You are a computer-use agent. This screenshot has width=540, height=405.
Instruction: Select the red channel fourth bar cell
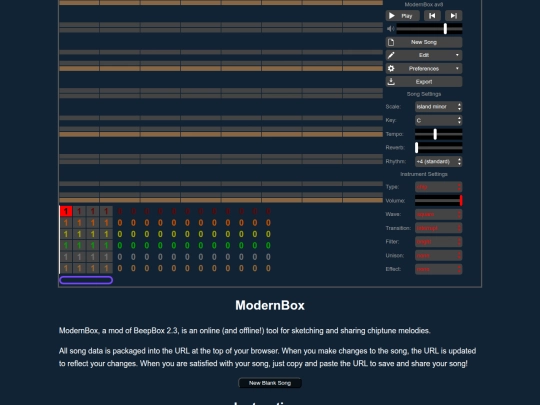[106, 211]
